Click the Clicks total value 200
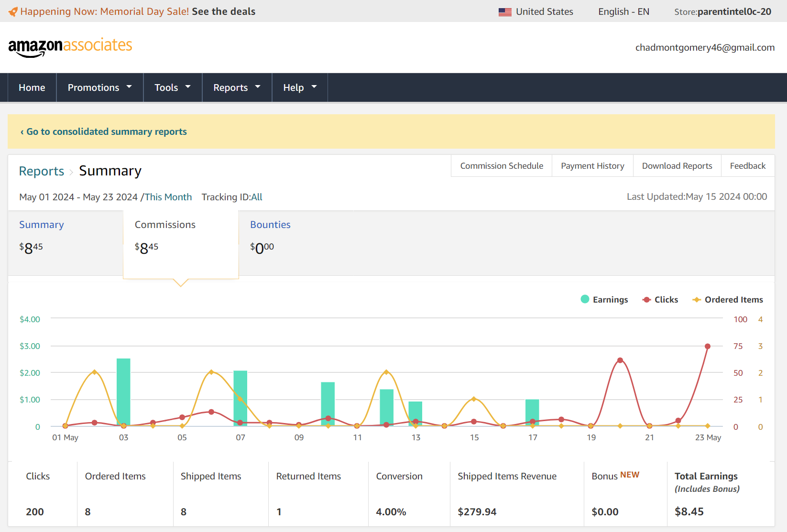787x532 pixels. (x=35, y=512)
